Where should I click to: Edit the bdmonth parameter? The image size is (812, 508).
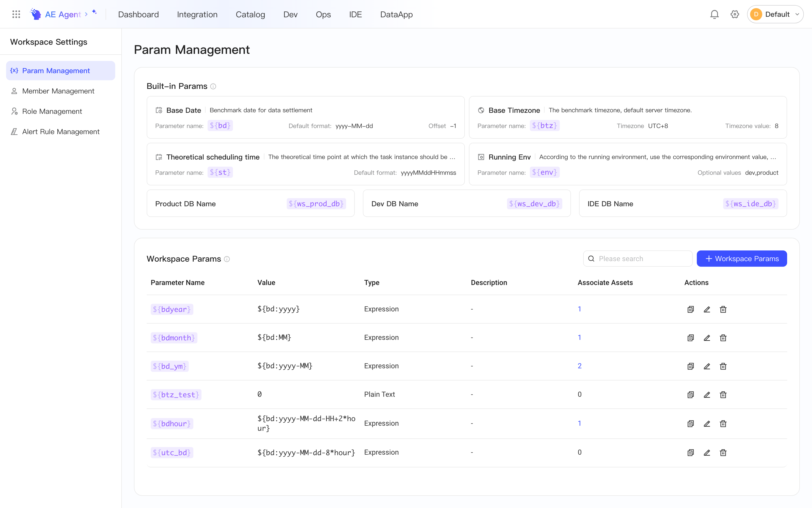click(x=707, y=338)
